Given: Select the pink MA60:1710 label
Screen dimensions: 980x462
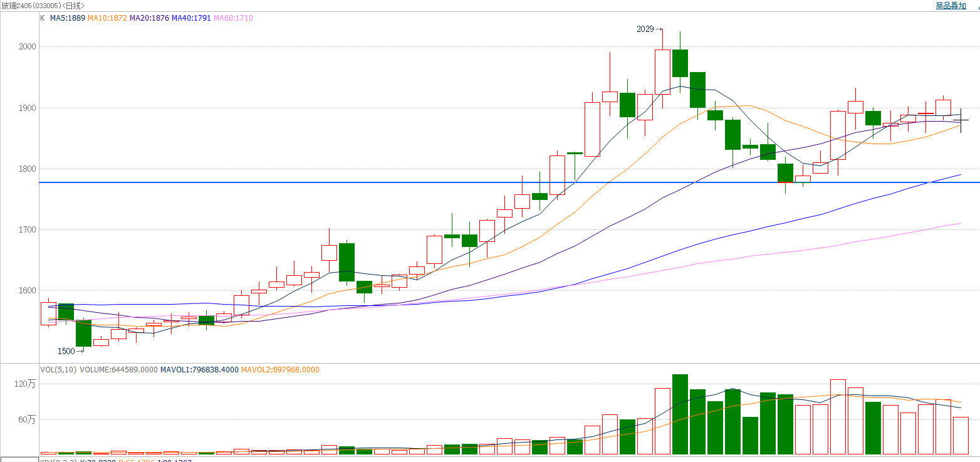Looking at the screenshot, I should tap(233, 18).
